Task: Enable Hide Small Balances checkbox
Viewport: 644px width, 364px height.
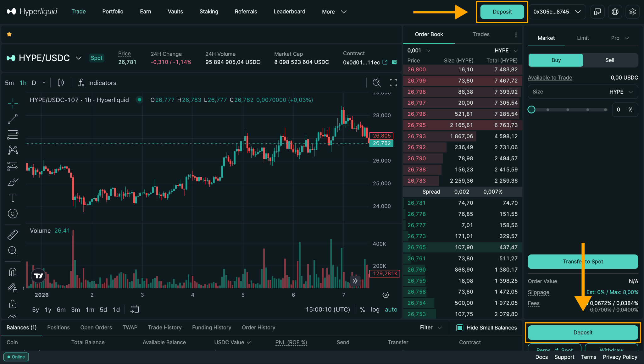Action: coord(460,328)
